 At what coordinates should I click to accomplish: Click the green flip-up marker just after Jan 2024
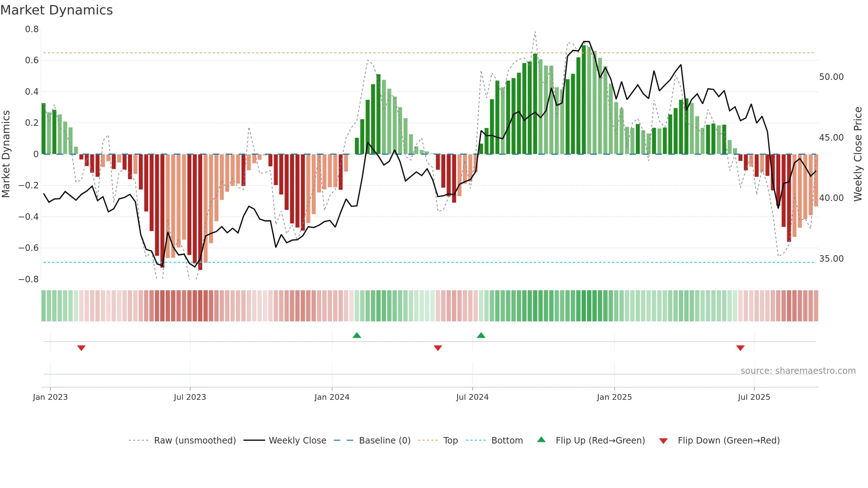click(x=357, y=335)
